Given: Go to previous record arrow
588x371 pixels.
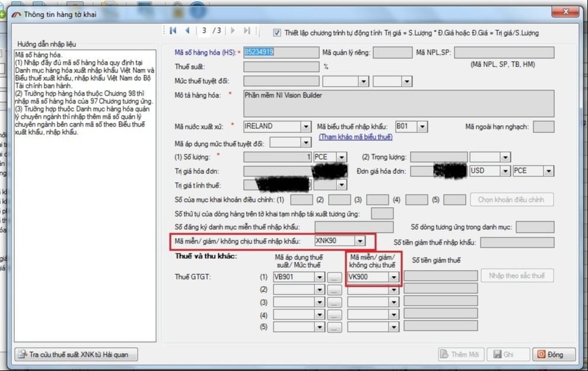Looking at the screenshot, I should [x=187, y=31].
